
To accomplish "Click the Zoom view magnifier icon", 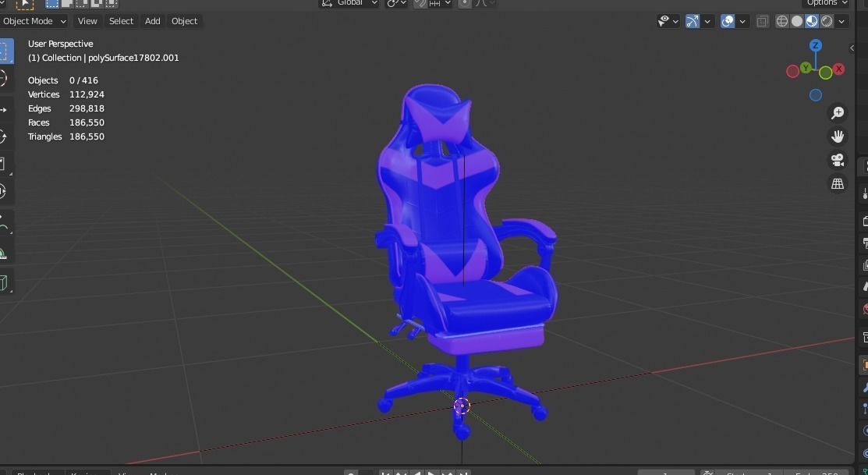I will point(838,113).
